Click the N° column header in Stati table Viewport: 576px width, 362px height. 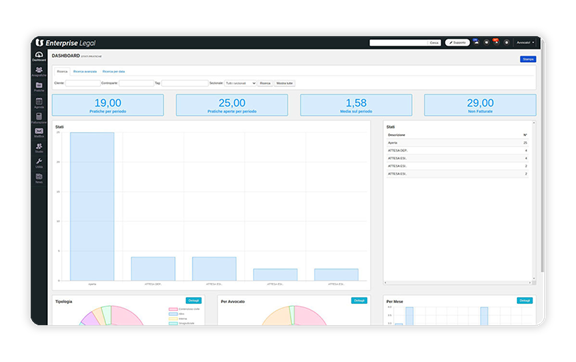[525, 135]
